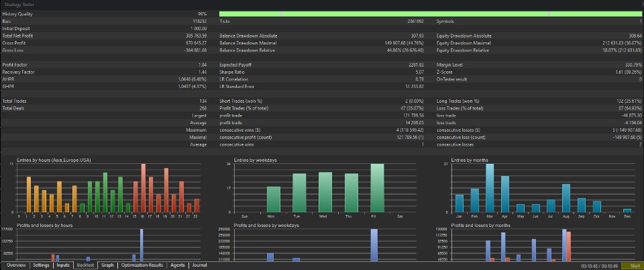Image resolution: width=644 pixels, height=270 pixels.
Task: Click the hour 16 bar in Entries by hours
Action: click(144, 188)
